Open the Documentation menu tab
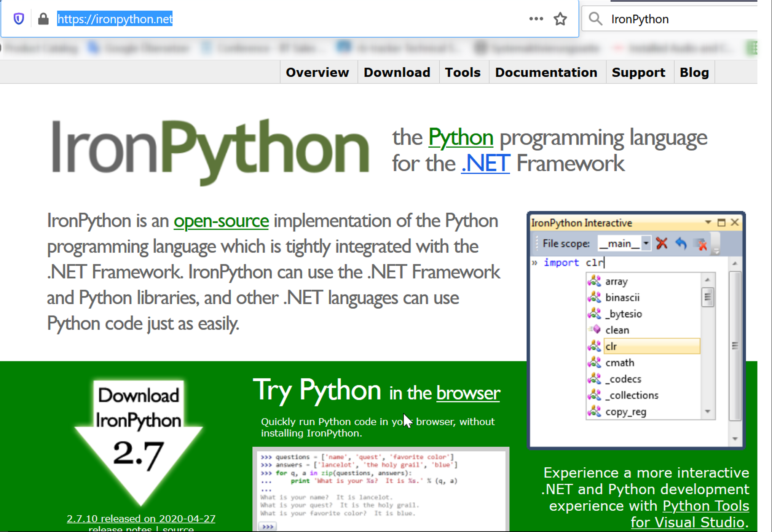Screen dimensions: 772x532 546,72
